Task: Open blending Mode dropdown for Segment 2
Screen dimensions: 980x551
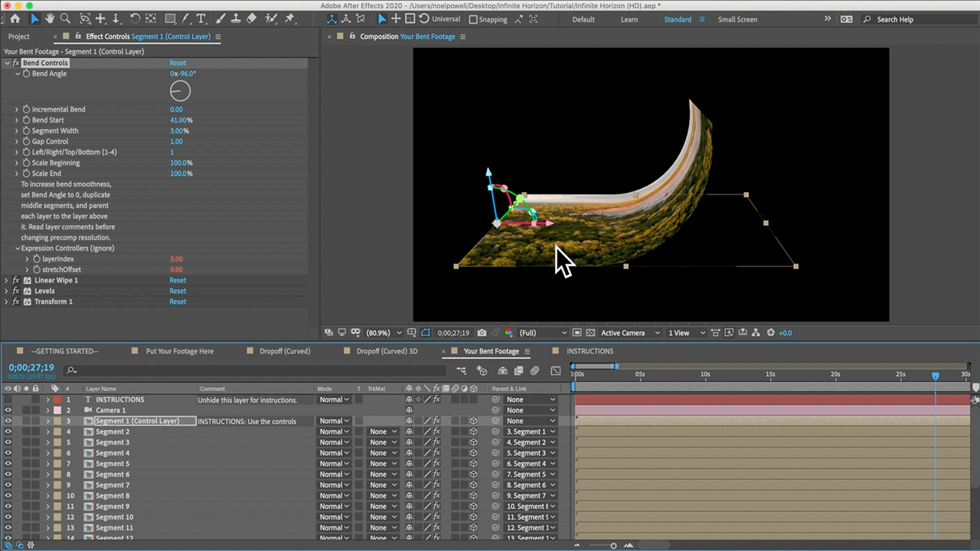Action: (334, 432)
